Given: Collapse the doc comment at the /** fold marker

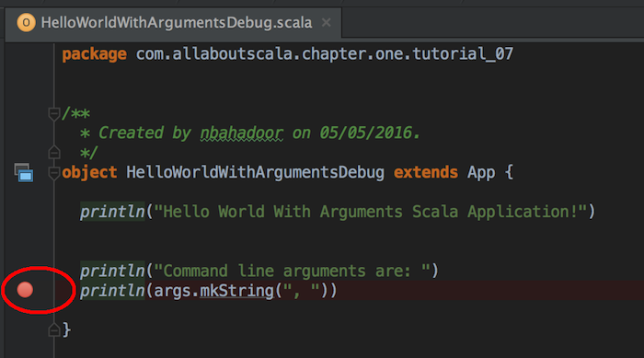Looking at the screenshot, I should click(x=53, y=113).
